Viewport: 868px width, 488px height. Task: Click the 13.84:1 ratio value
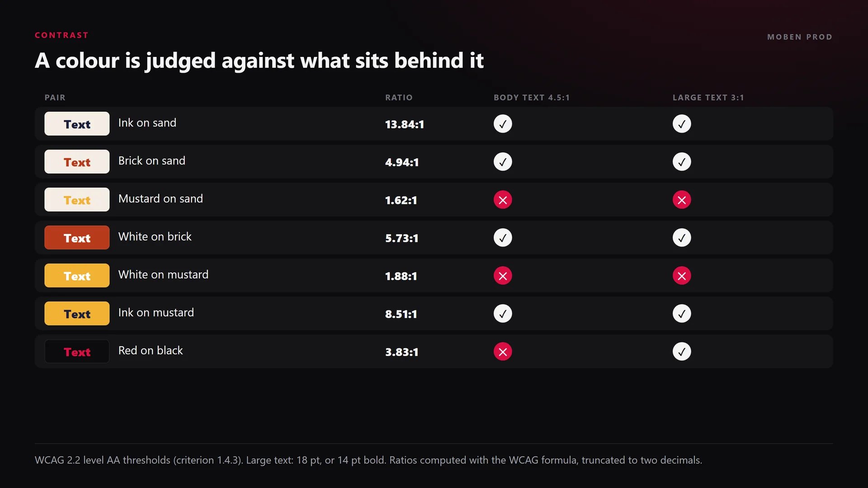coord(405,124)
